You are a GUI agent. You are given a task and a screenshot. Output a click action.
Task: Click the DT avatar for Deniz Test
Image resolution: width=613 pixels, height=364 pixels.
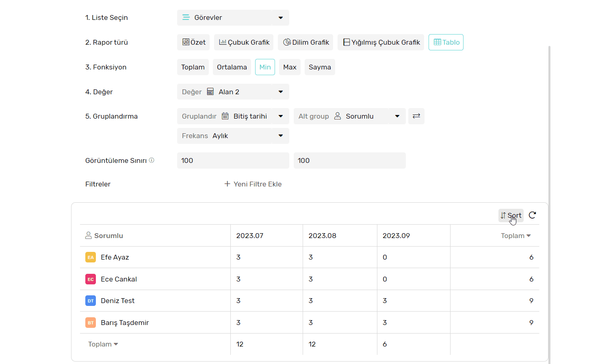[91, 301]
